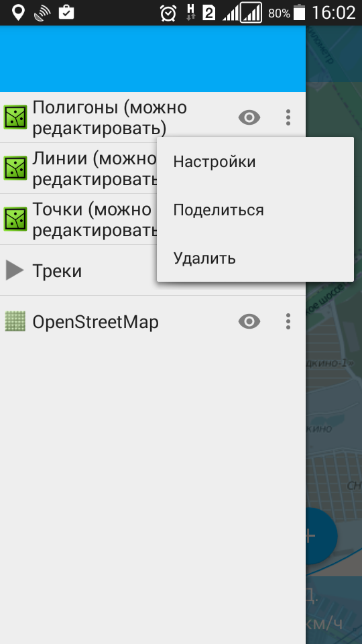Tap the alarm clock status bar icon
The image size is (362, 644).
168,13
